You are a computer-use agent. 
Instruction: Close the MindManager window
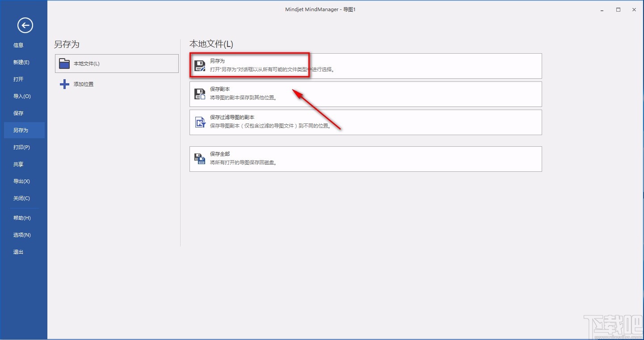coord(634,9)
